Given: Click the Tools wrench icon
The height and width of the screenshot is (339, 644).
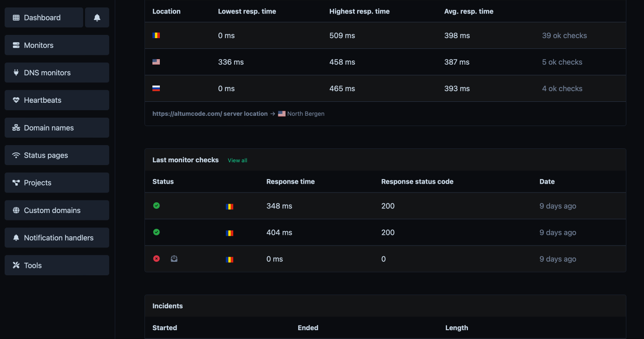Looking at the screenshot, I should click(x=16, y=266).
